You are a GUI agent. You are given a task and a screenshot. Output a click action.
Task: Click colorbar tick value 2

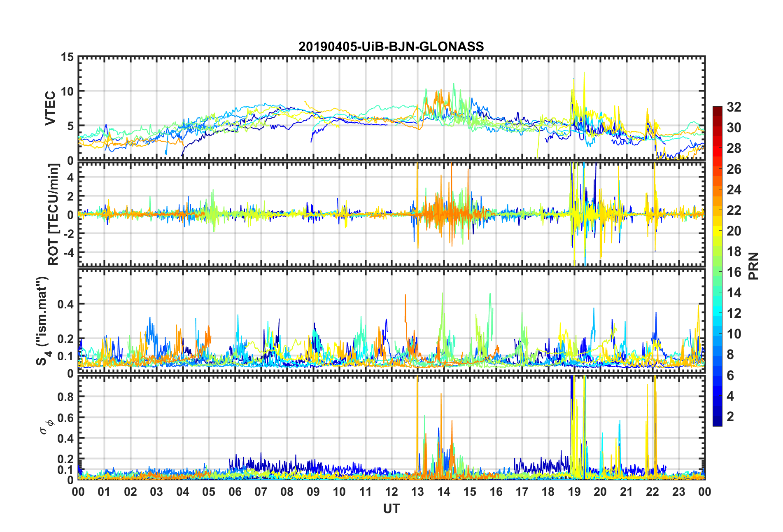730,417
